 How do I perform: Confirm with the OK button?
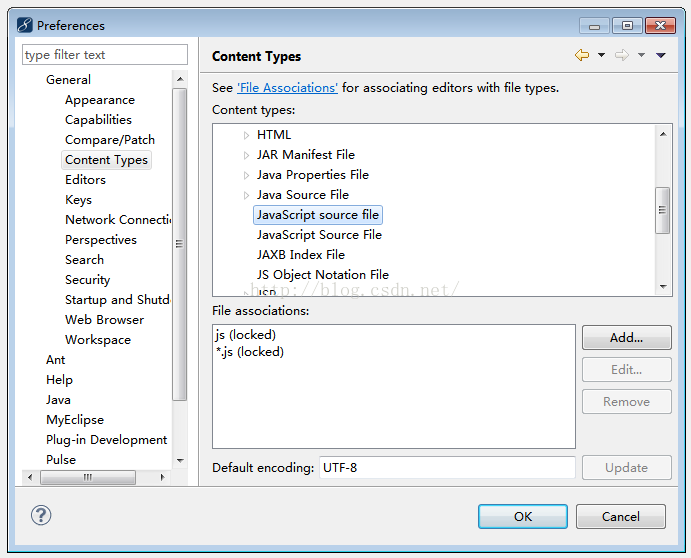coord(523,517)
